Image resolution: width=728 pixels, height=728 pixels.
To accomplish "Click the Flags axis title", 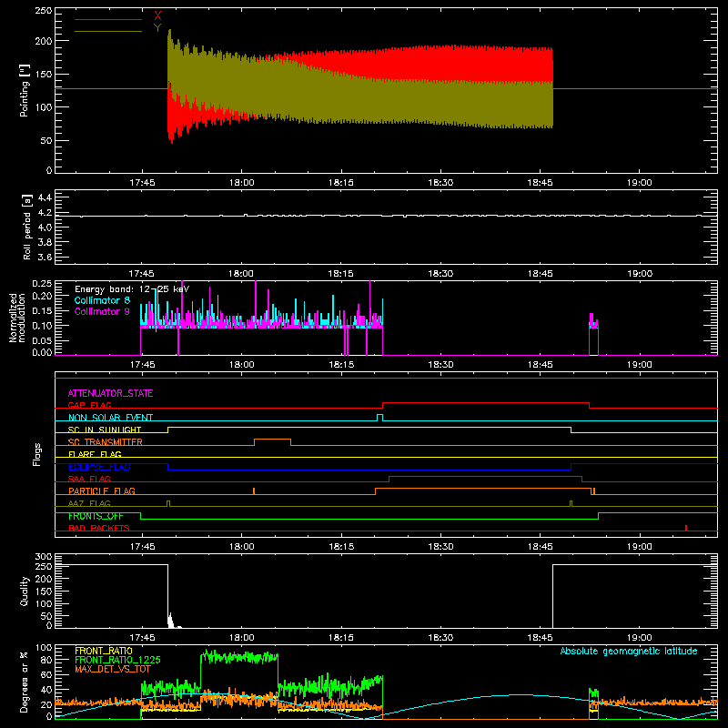I will tap(36, 454).
